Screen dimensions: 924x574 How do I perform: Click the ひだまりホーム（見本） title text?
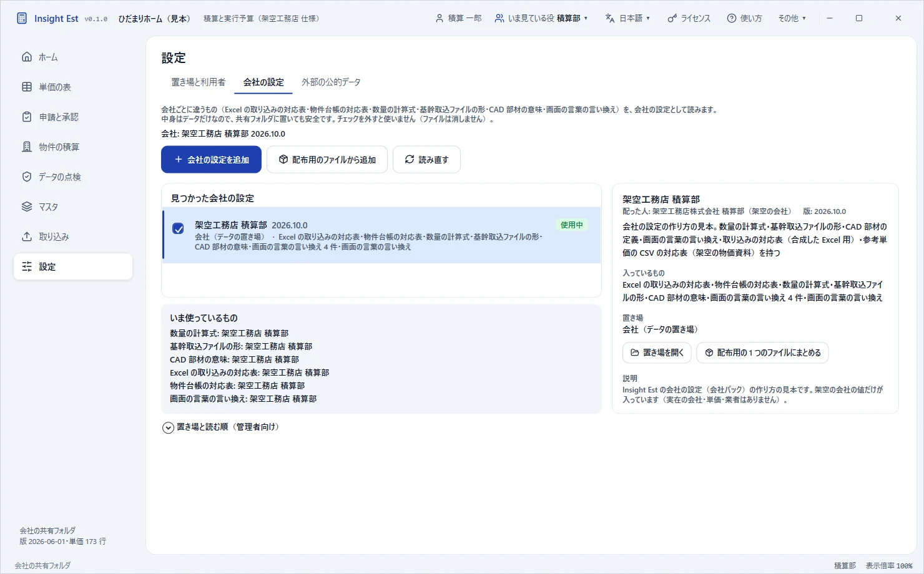point(155,18)
